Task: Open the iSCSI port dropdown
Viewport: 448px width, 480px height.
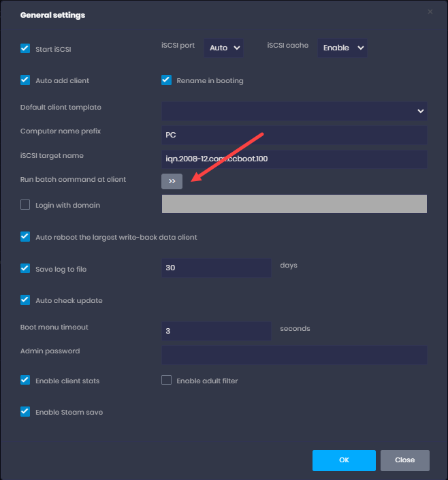Action: 223,48
